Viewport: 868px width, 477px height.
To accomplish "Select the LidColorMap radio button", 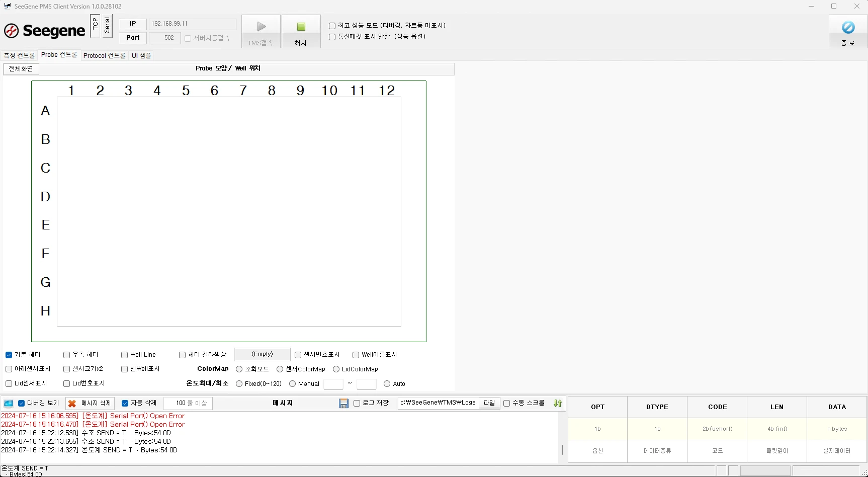I will click(336, 369).
